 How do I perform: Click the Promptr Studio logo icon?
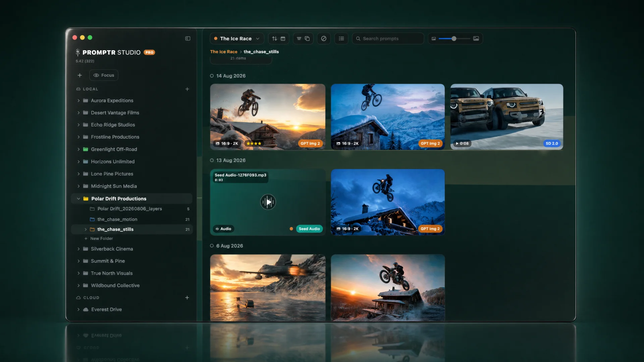pyautogui.click(x=78, y=52)
